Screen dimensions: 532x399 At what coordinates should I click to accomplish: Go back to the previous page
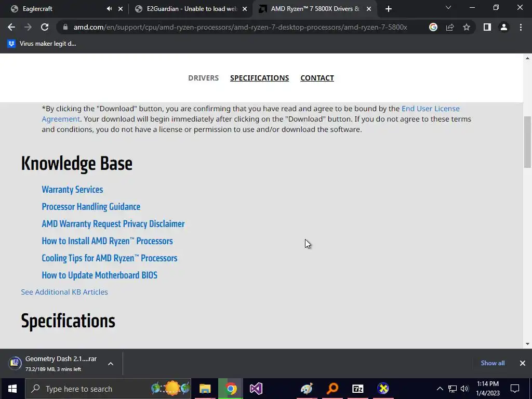click(11, 27)
